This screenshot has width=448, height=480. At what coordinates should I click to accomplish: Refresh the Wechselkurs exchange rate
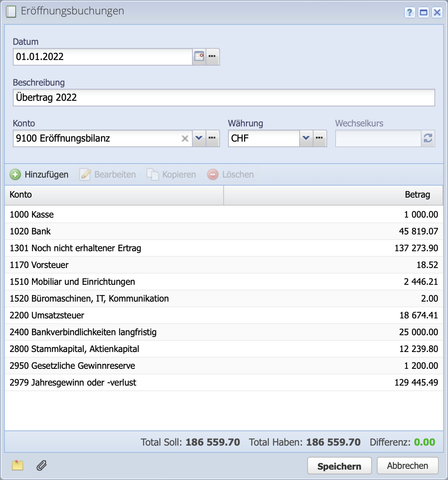tap(428, 138)
